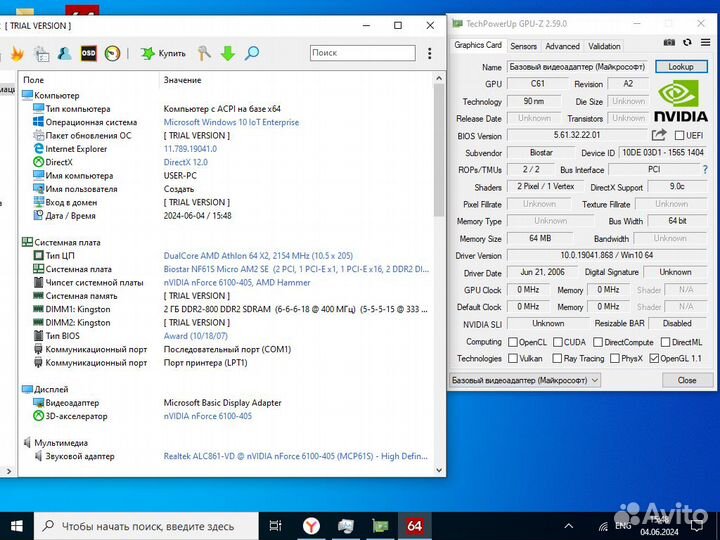Viewport: 720px width, 540px height.
Task: Click the list scroll up arrow
Action: (439, 79)
